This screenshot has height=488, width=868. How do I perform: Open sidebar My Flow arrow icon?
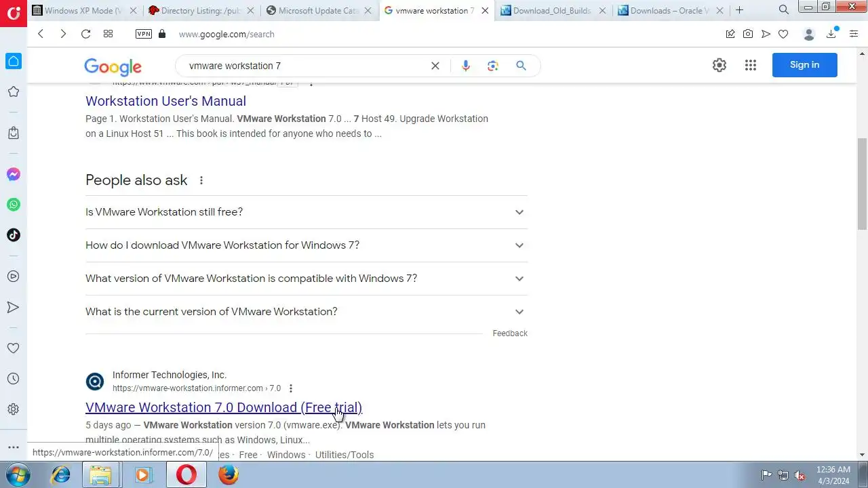click(x=14, y=307)
